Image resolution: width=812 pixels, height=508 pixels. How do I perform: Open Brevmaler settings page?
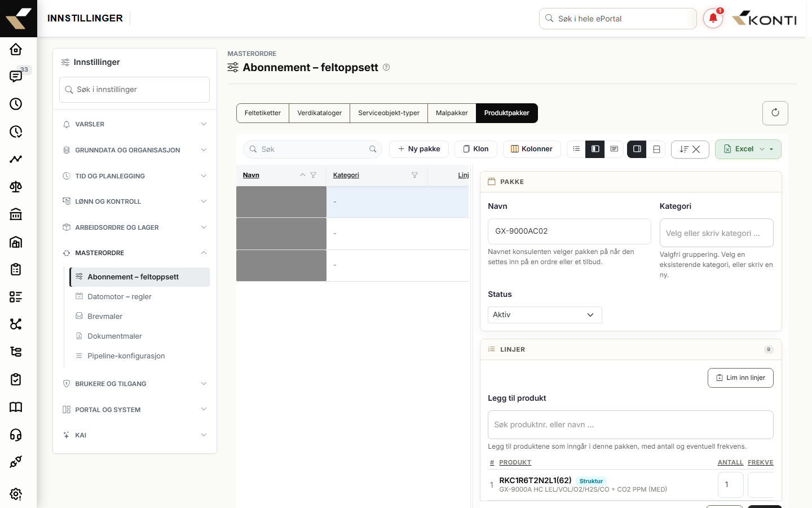pyautogui.click(x=140, y=317)
